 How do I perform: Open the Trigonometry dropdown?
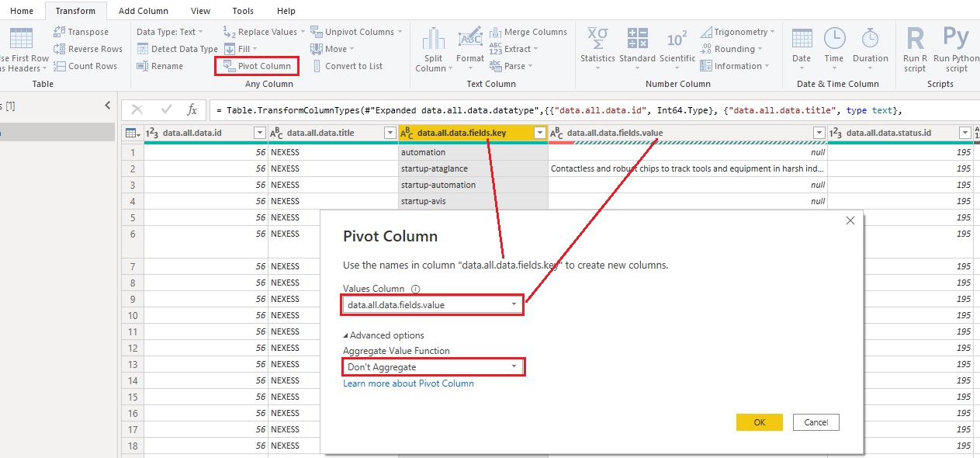coord(738,32)
